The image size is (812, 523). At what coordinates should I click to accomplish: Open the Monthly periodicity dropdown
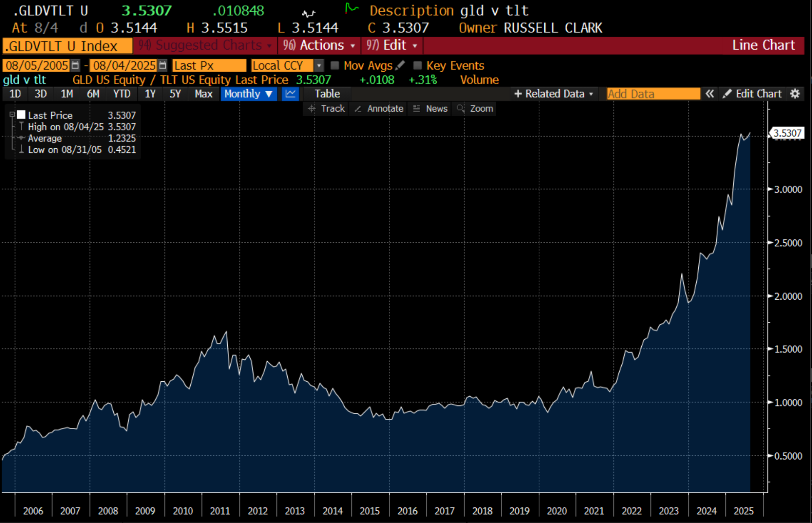(248, 94)
